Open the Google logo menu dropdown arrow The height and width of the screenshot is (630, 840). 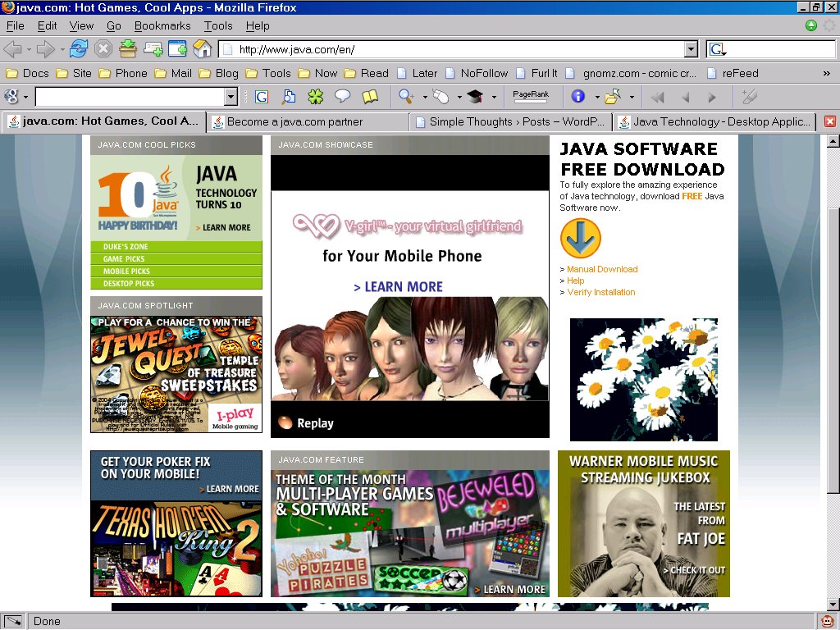(25, 98)
